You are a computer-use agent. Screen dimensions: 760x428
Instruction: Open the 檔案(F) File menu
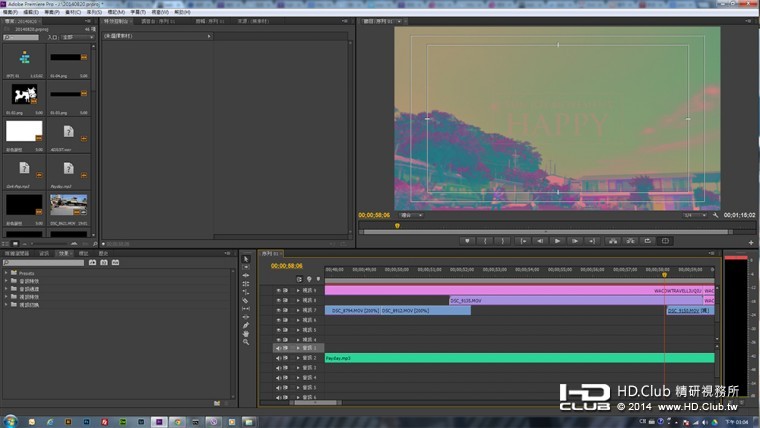point(9,12)
